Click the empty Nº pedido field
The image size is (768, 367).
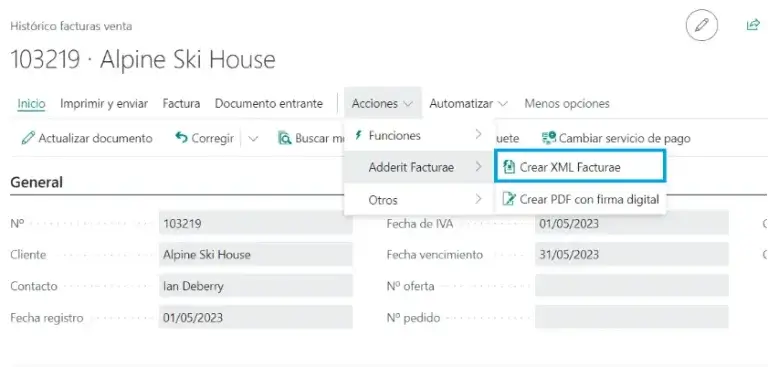click(632, 318)
